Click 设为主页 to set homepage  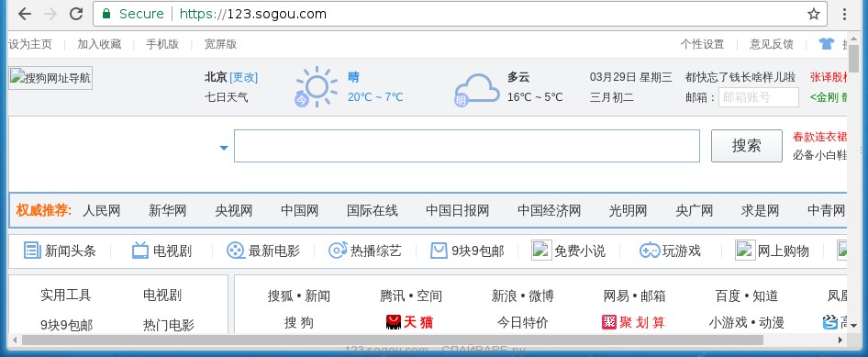click(x=30, y=44)
